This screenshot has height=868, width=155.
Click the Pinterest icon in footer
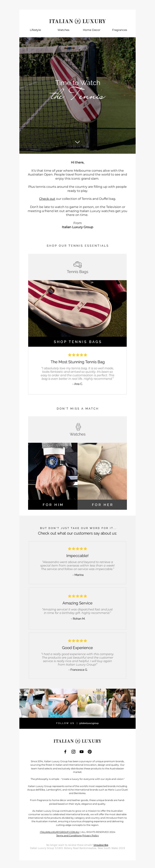(x=90, y=752)
